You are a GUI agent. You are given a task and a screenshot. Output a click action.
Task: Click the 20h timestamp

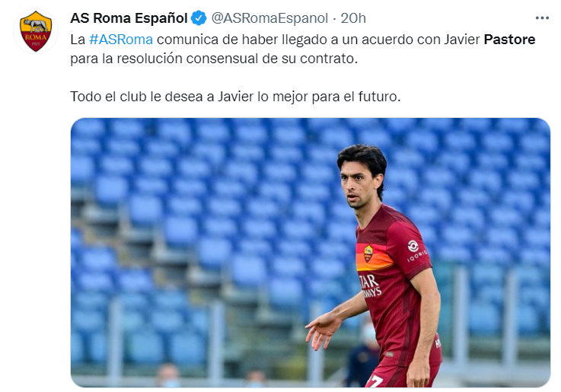click(353, 18)
